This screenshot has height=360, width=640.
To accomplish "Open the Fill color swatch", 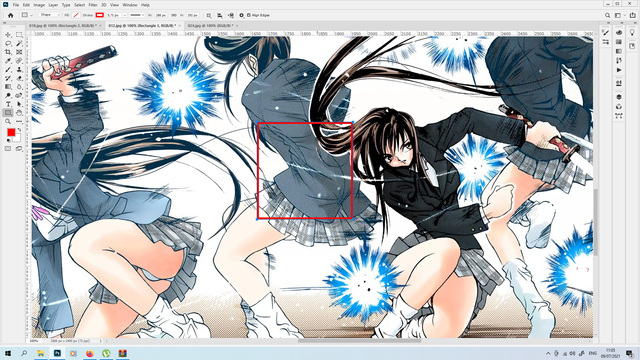I will coord(76,15).
